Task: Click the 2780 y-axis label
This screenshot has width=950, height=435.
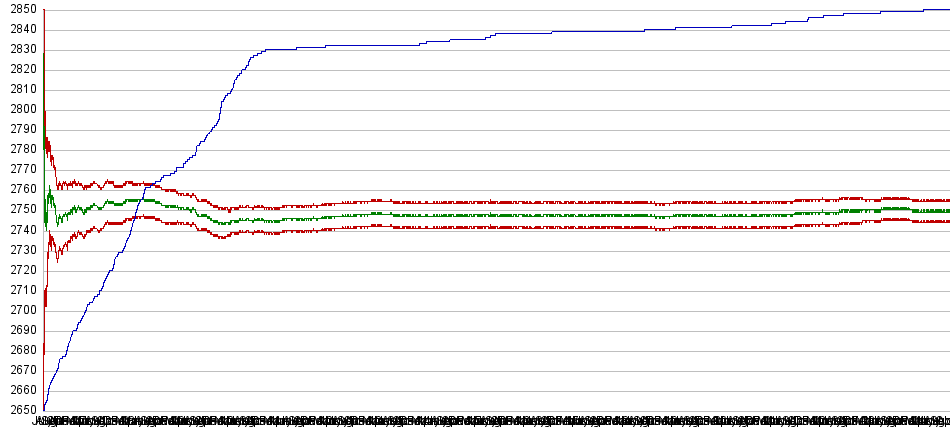Action: click(x=20, y=150)
